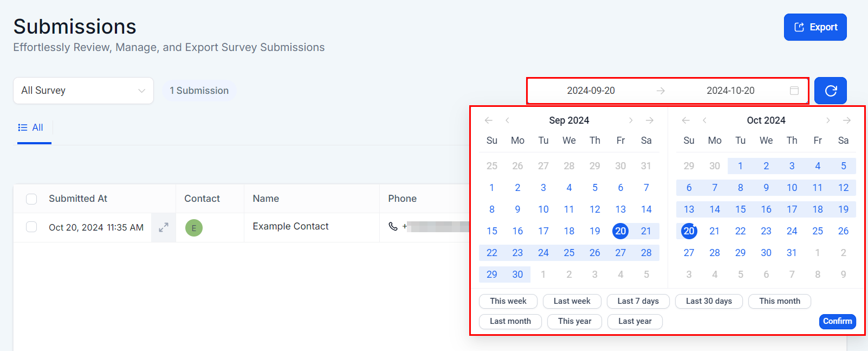Open the All Survey dropdown
This screenshot has height=351, width=868.
click(83, 91)
